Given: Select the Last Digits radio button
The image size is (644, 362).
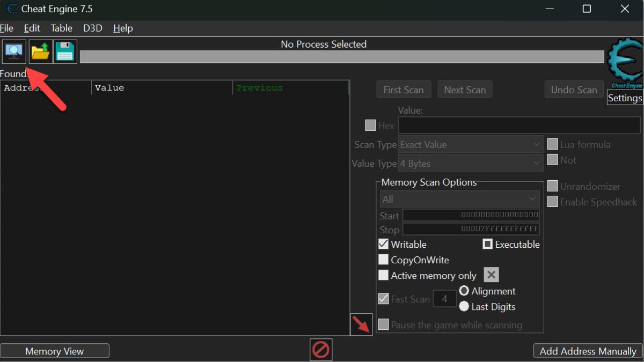Looking at the screenshot, I should (464, 306).
